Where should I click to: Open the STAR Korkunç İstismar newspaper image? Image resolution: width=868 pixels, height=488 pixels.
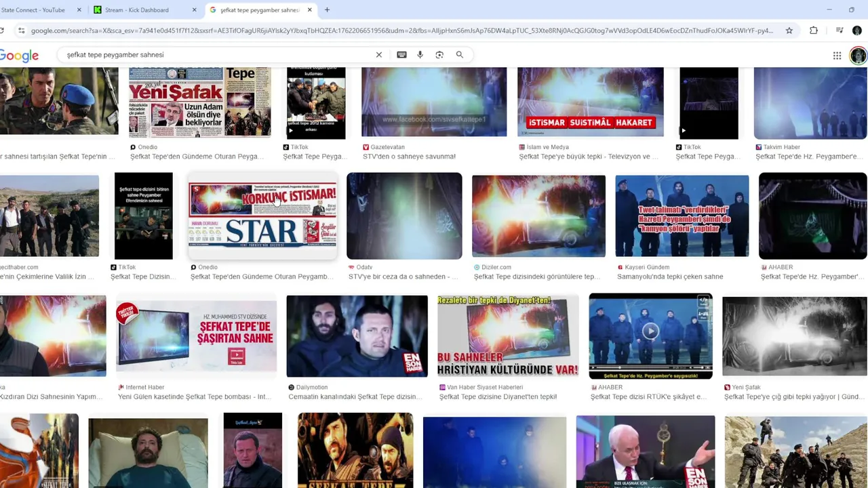[x=262, y=216]
